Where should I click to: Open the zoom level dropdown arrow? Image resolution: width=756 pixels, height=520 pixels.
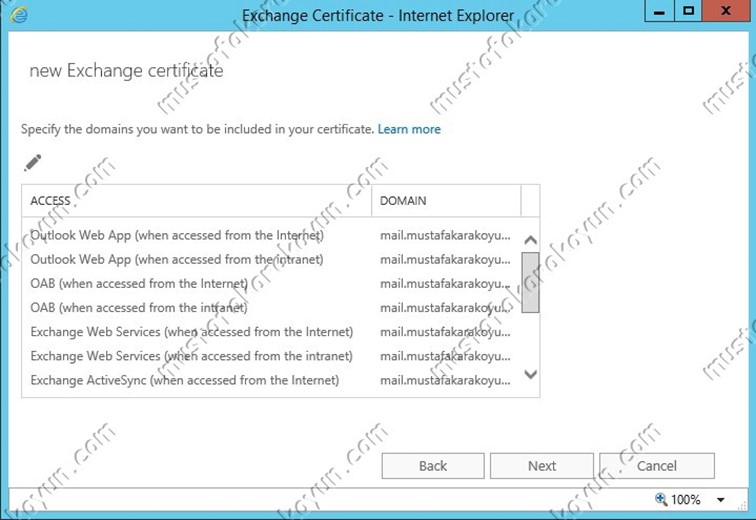(720, 500)
